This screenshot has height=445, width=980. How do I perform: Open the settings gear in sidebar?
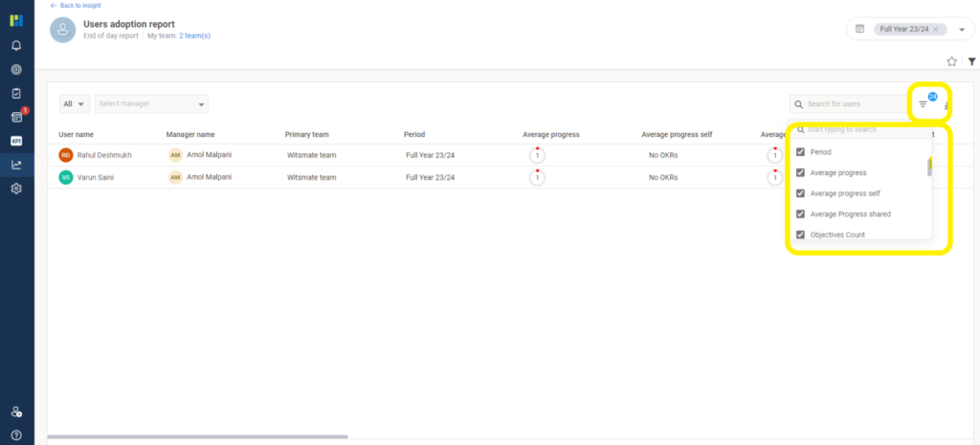[16, 189]
